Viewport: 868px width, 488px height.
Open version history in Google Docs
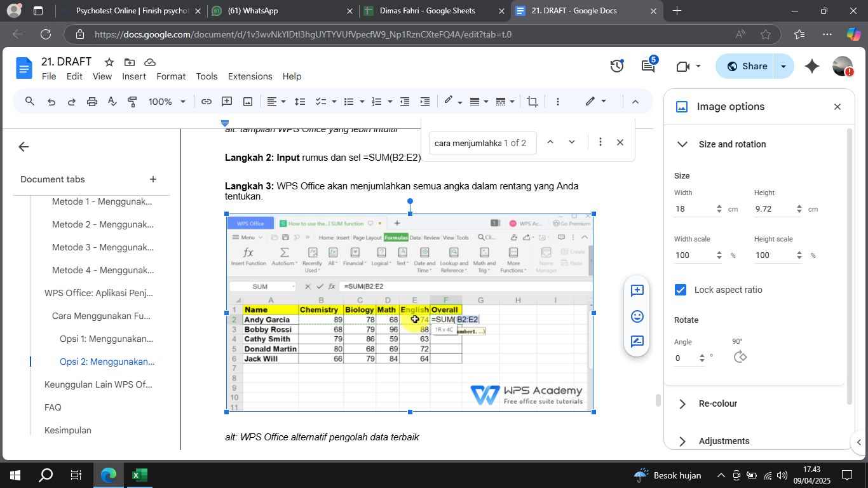(616, 65)
